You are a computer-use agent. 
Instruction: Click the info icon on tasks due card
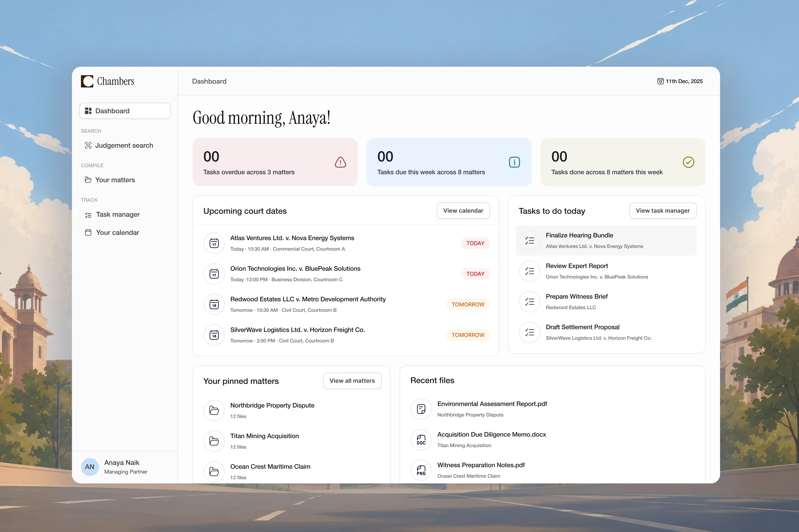(x=514, y=162)
